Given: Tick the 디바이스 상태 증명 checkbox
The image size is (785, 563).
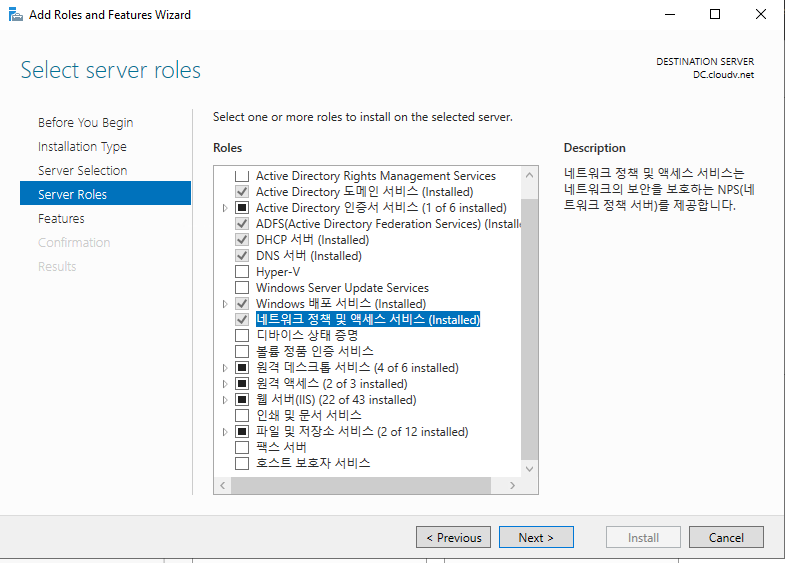Looking at the screenshot, I should [x=242, y=335].
